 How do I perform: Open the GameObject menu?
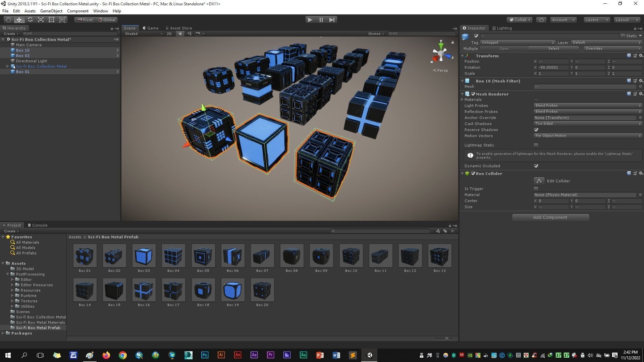tap(51, 11)
